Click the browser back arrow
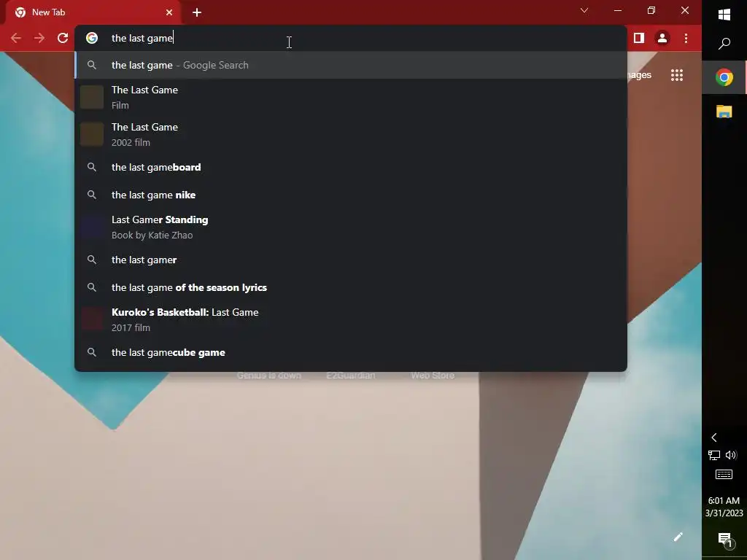This screenshot has width=747, height=560. 16,38
